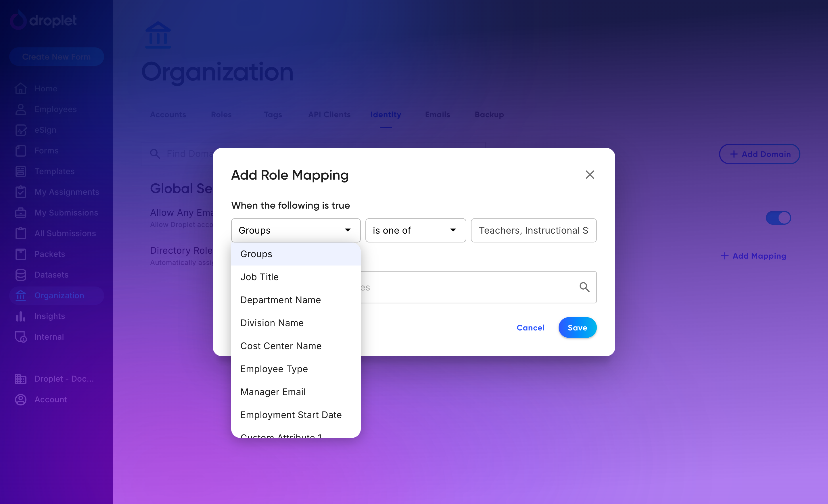
Task: Click the Employees person icon
Action: pyautogui.click(x=20, y=109)
